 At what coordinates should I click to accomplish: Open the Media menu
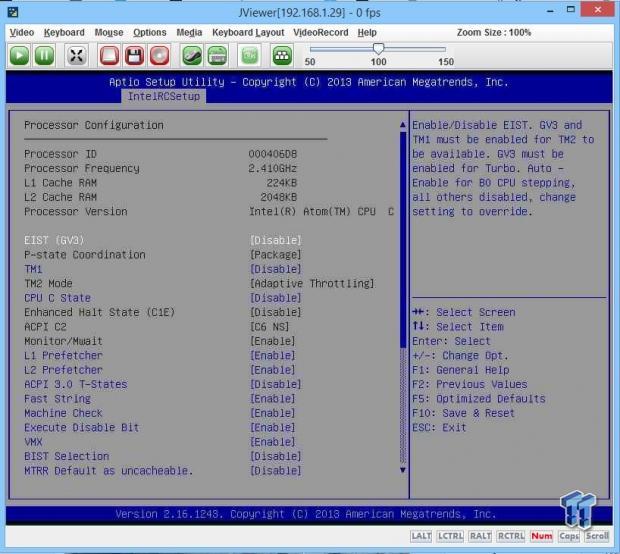pos(189,32)
